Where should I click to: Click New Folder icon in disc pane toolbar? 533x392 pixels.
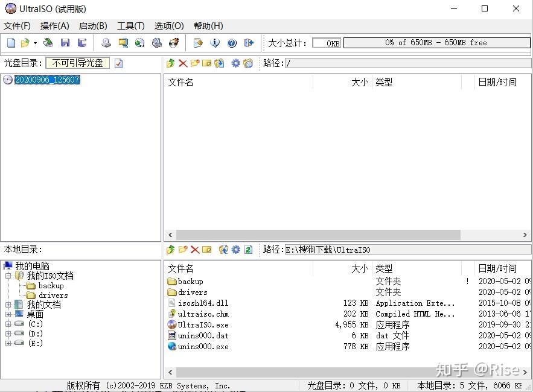click(195, 63)
